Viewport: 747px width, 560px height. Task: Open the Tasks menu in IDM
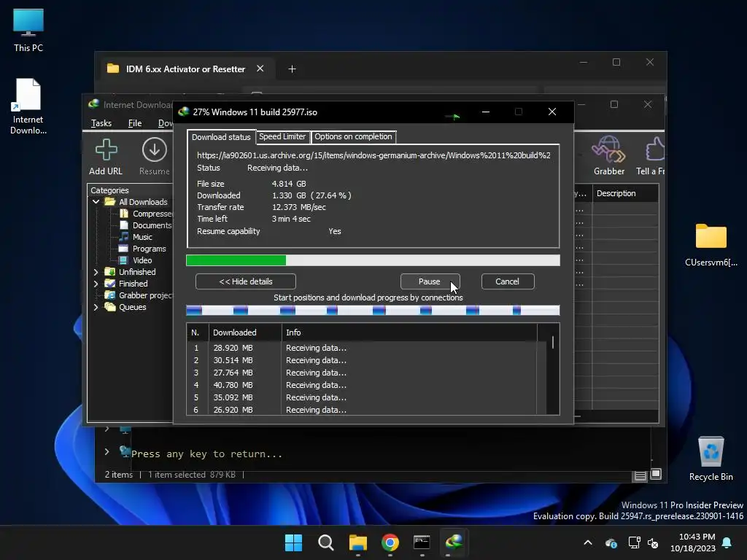point(101,123)
